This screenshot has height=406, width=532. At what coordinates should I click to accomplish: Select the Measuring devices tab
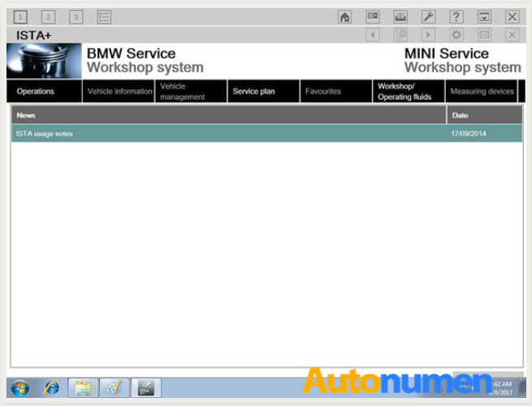[x=482, y=91]
